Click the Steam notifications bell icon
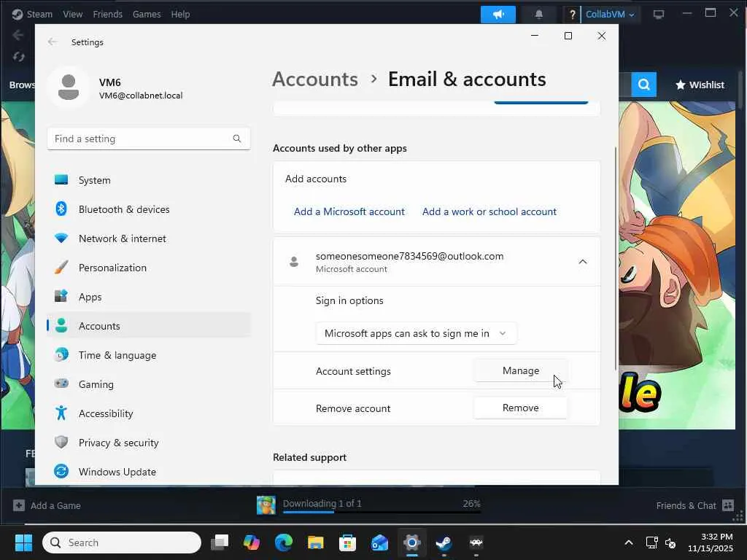 539,15
